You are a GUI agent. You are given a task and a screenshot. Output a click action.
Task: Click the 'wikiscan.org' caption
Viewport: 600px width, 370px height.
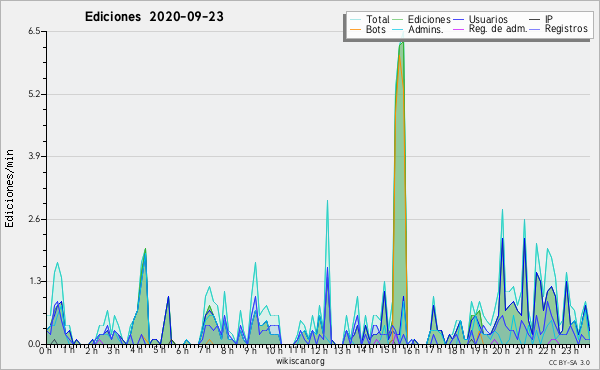(x=300, y=361)
